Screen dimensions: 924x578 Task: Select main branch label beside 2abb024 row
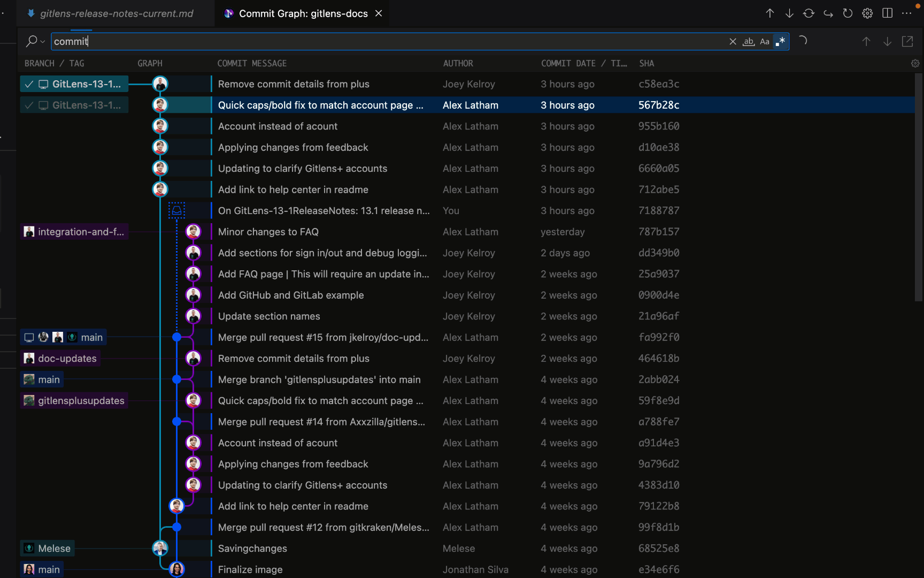[x=42, y=379]
